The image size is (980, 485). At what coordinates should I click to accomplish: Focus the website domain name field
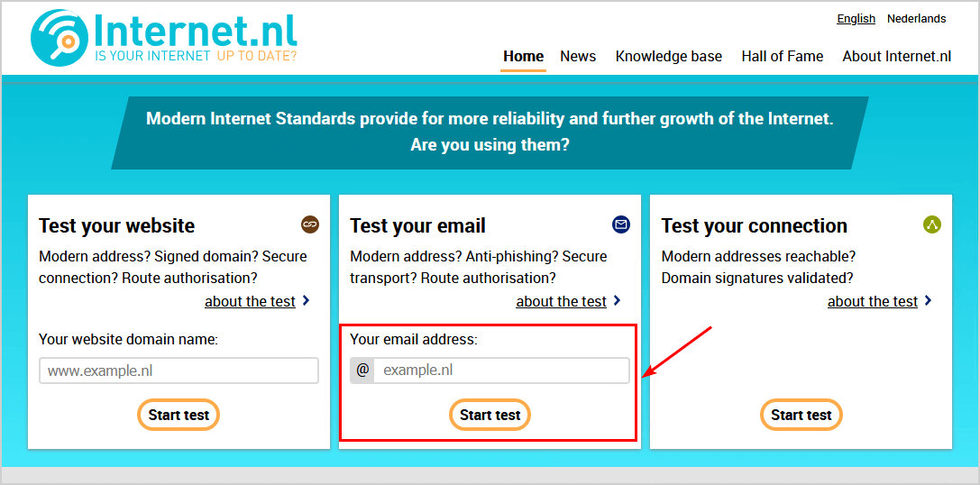click(x=179, y=371)
